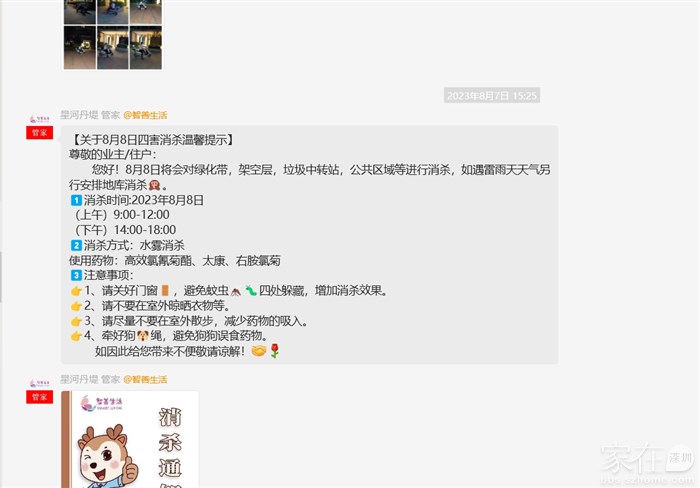The width and height of the screenshot is (700, 488).
Task: Click @智善生活 link above first message
Action: (145, 115)
